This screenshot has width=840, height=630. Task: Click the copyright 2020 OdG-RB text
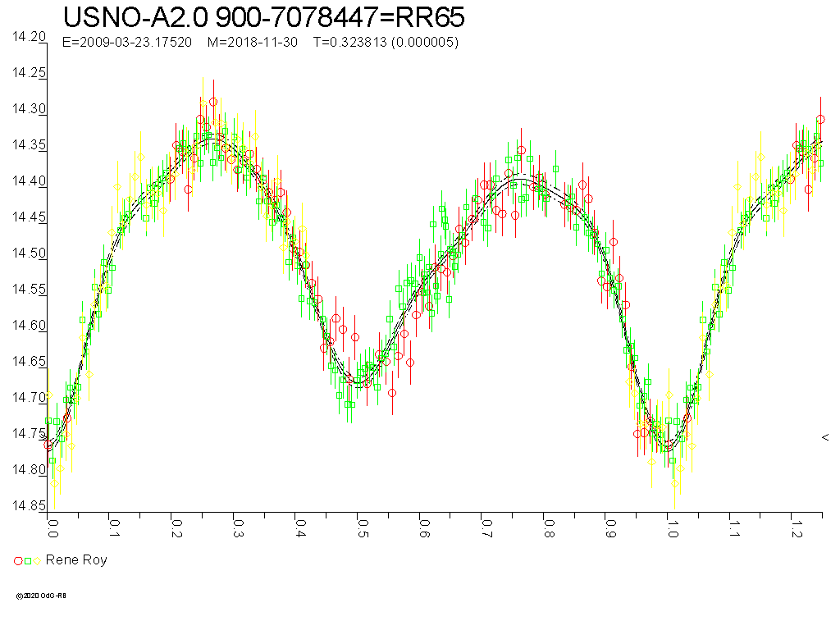click(41, 596)
